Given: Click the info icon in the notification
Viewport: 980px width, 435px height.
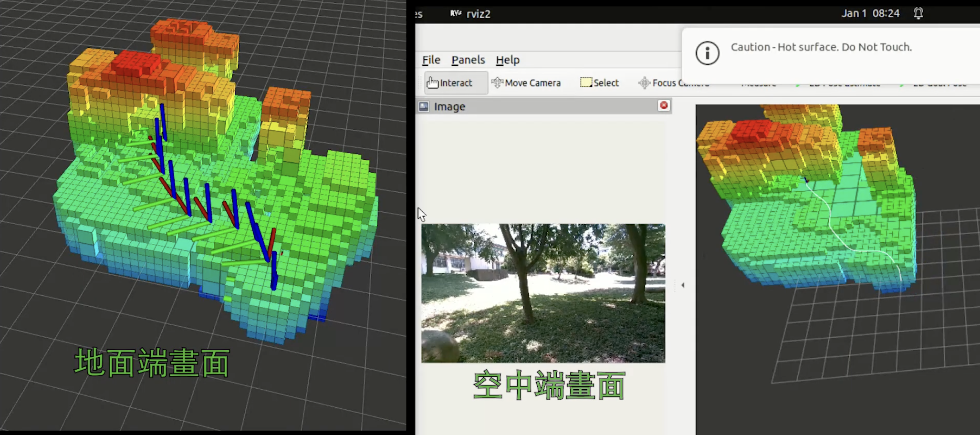Looking at the screenshot, I should (707, 53).
